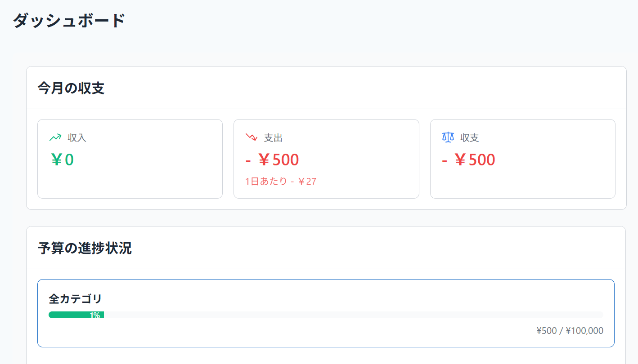Click the ダッシュボード page title
The width and height of the screenshot is (638, 364).
(x=69, y=21)
